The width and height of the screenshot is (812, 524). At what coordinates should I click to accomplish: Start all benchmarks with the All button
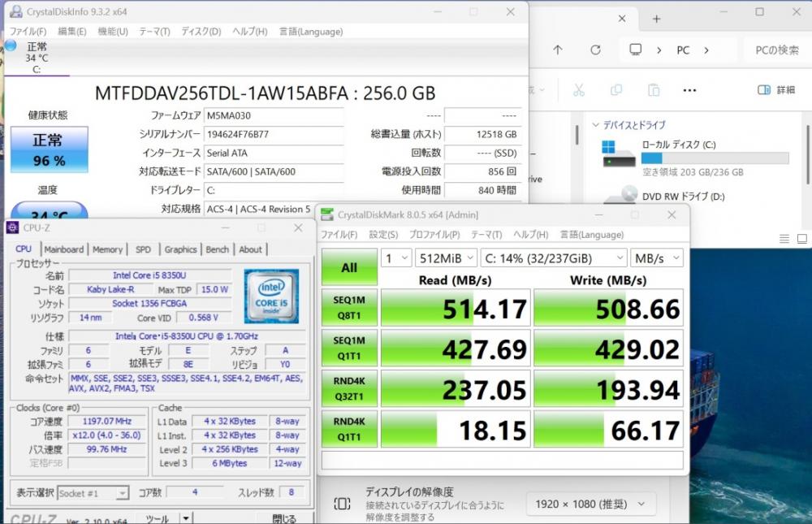click(x=349, y=267)
